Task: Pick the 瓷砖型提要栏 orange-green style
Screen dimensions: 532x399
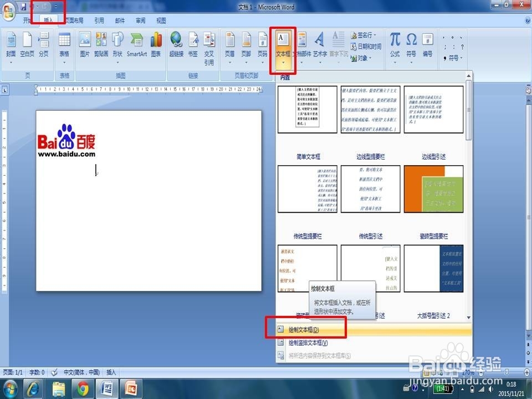Action: coord(433,189)
